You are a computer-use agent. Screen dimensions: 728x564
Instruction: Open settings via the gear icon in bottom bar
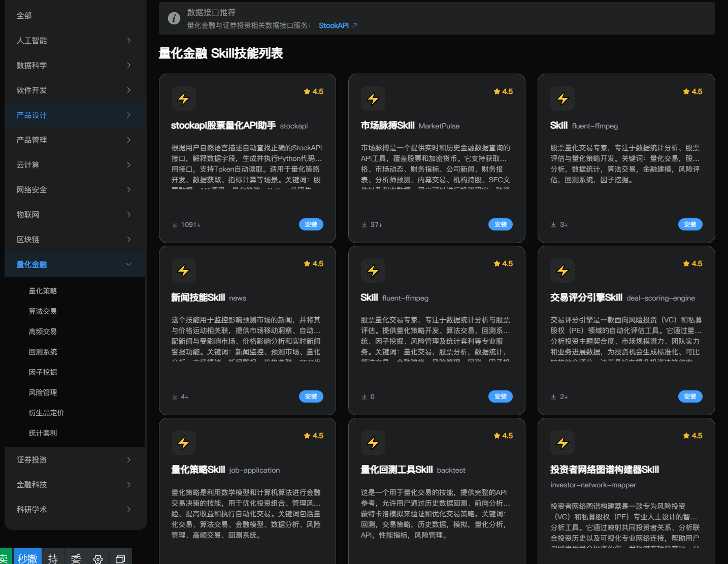pyautogui.click(x=97, y=557)
